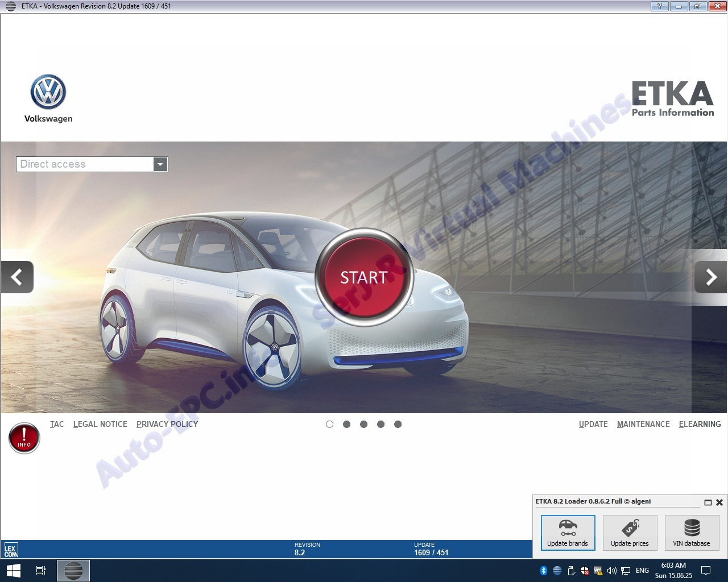Open Task View on the taskbar
728x582 pixels.
click(41, 570)
